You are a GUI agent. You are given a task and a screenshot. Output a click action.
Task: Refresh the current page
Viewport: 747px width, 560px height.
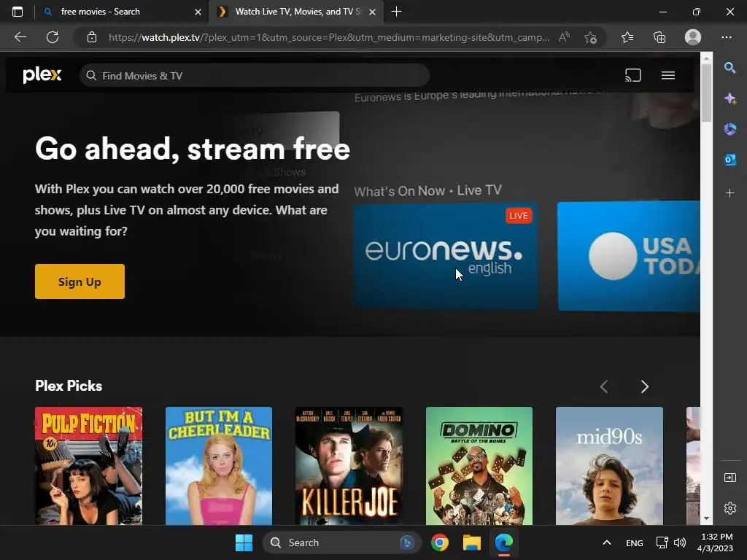[53, 37]
